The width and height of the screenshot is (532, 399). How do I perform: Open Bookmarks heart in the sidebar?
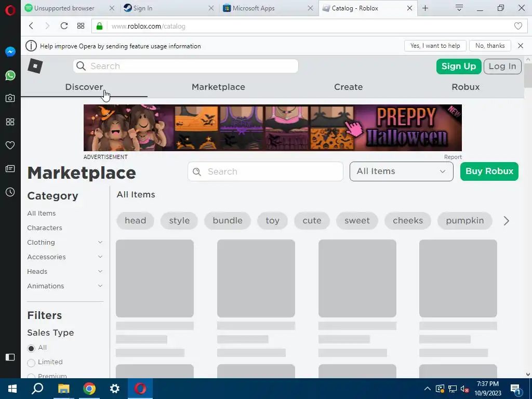pyautogui.click(x=10, y=145)
